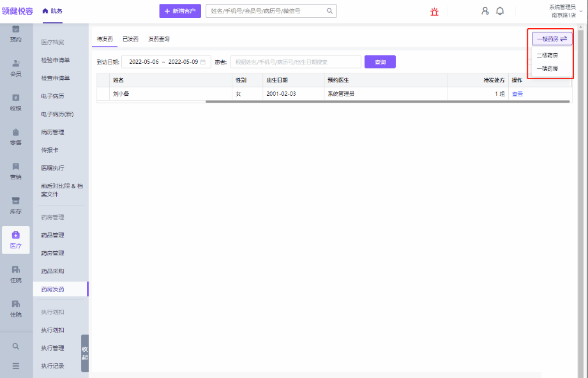Open the user profile icon
Image resolution: width=588 pixels, height=378 pixels.
click(x=485, y=11)
